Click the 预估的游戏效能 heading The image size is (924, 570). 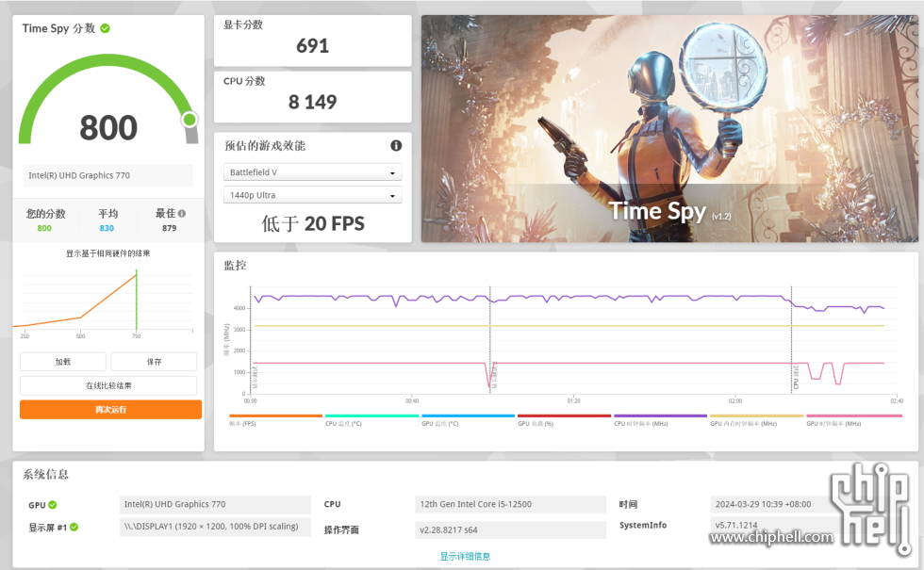coord(265,145)
